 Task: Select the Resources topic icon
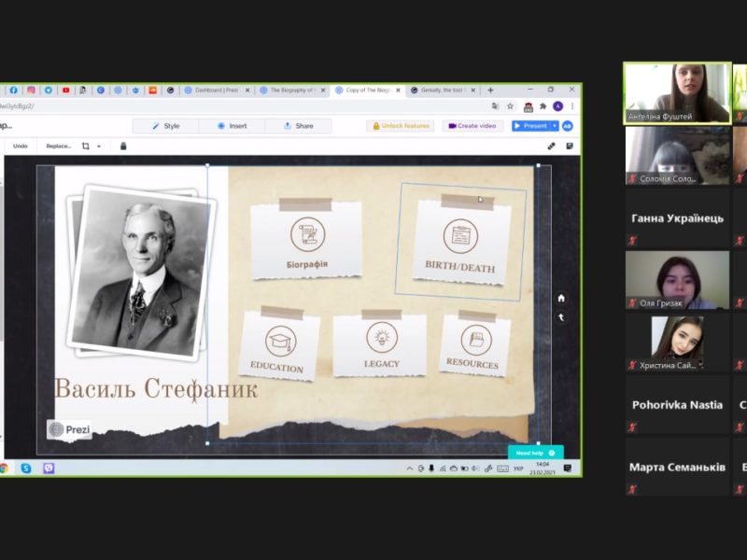pos(475,338)
